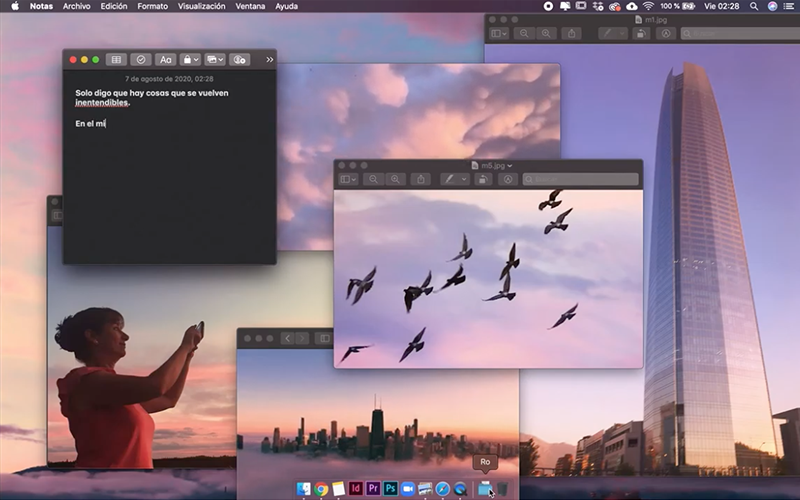Add people to this note
Screen dimensions: 800x500
[x=239, y=60]
